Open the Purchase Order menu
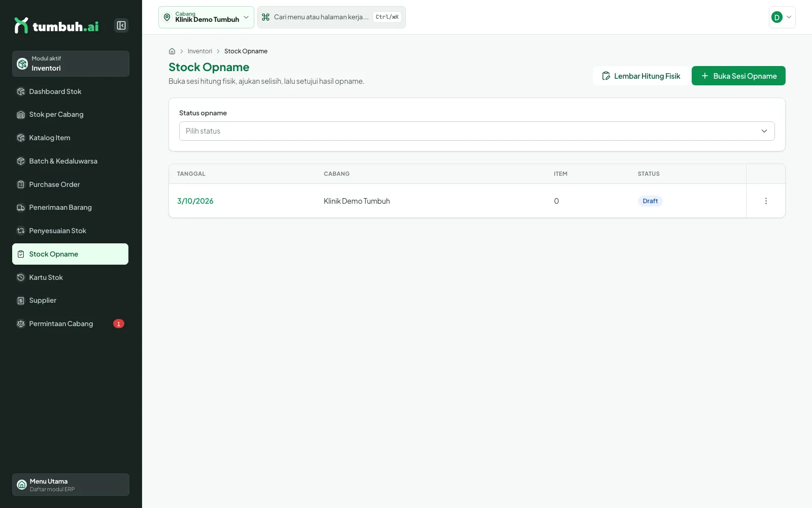The height and width of the screenshot is (508, 812). (x=71, y=184)
